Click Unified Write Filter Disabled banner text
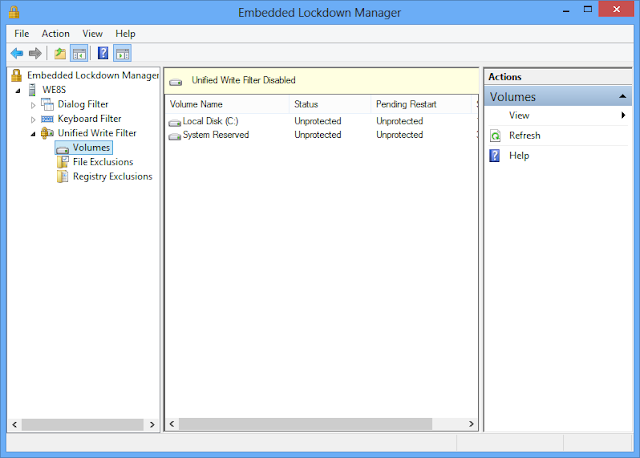The image size is (640, 458). 243,80
